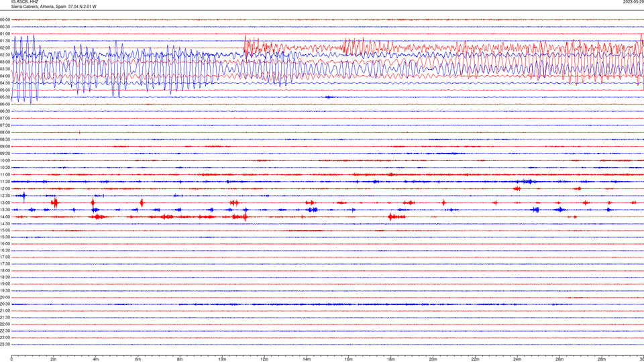Pick the 03:30 row label
This screenshot has height=362, width=644.
point(5,69)
